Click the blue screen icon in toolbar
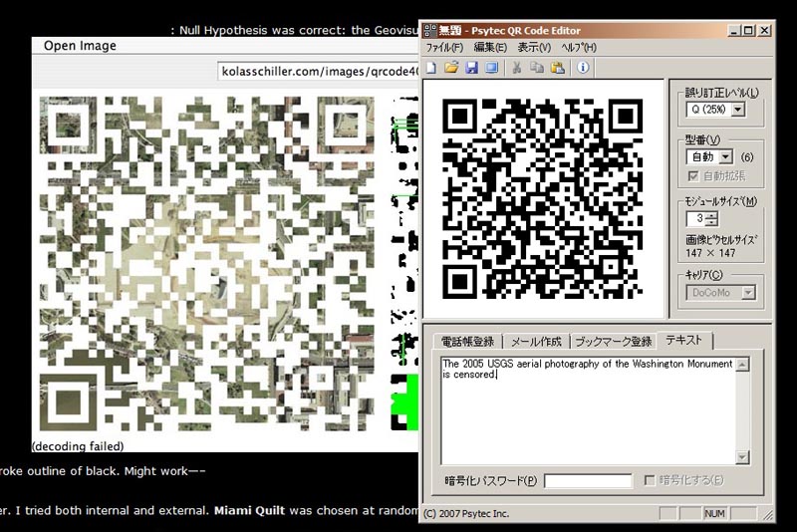This screenshot has width=797, height=532. 491,68
